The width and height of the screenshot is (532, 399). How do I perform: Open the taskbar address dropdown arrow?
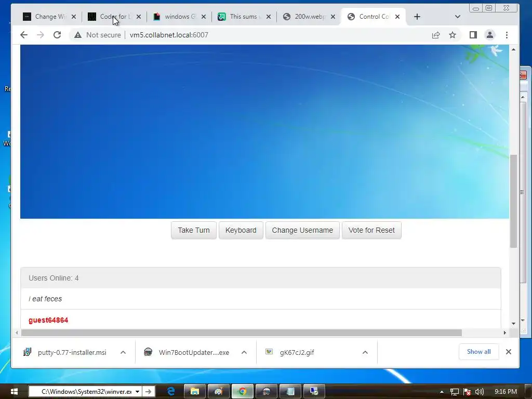pos(137,392)
